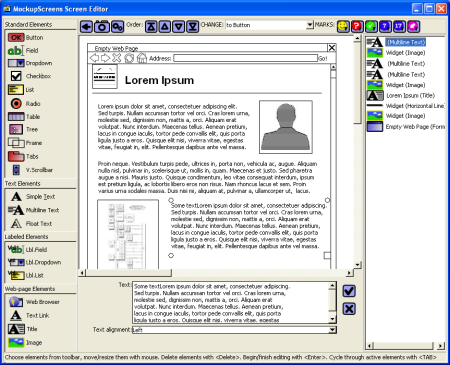The width and height of the screenshot is (450, 365).
Task: Select the Frame element tool
Action: 25,143
